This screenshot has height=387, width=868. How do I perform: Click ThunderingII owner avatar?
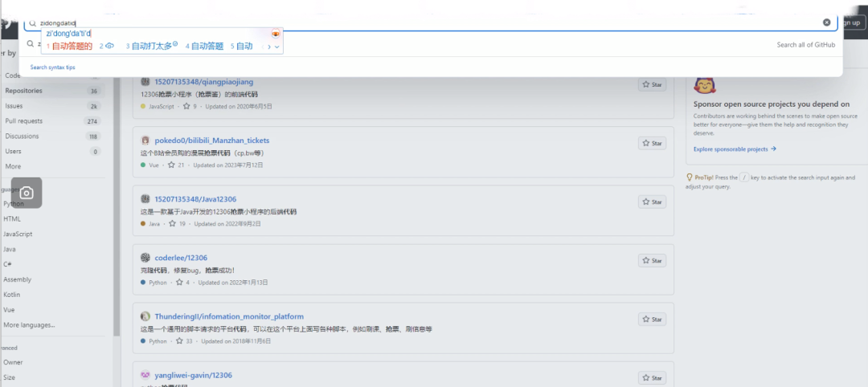click(145, 317)
